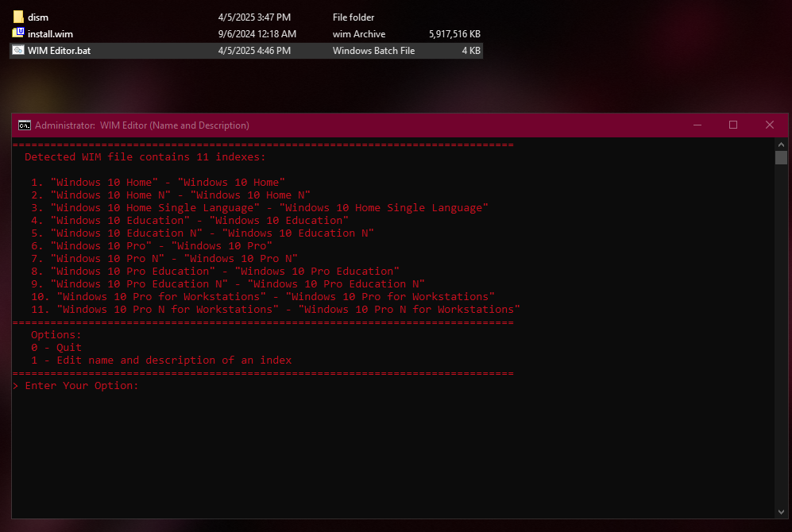Image resolution: width=792 pixels, height=532 pixels.
Task: Click the wim Archive type cell
Action: 358,34
